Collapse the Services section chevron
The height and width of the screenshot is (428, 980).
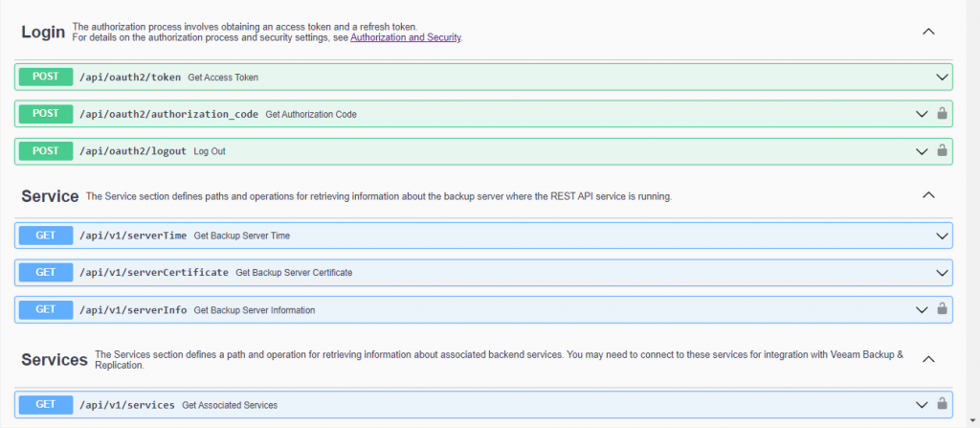928,359
